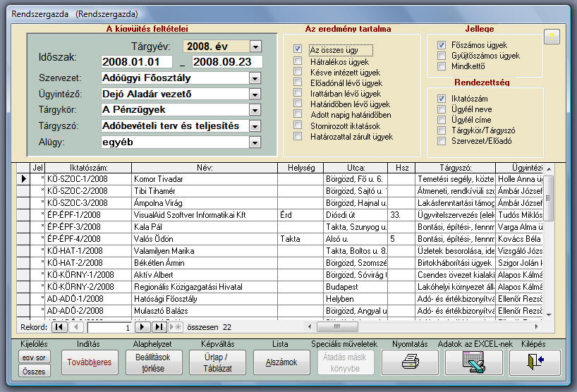The width and height of the screenshot is (577, 392).
Task: Click name VisualAid Szoftver Informatikai Kft
Action: [x=205, y=215]
